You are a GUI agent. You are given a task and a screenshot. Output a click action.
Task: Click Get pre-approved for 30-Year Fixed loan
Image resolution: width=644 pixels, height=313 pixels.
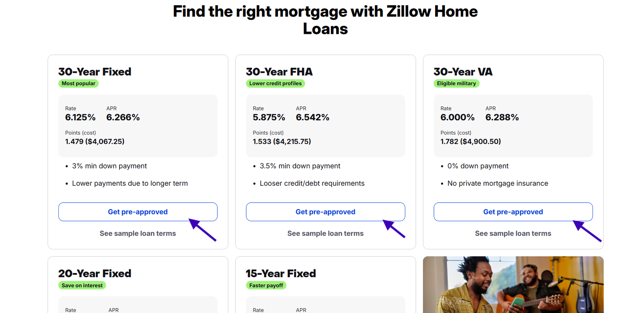pyautogui.click(x=138, y=211)
